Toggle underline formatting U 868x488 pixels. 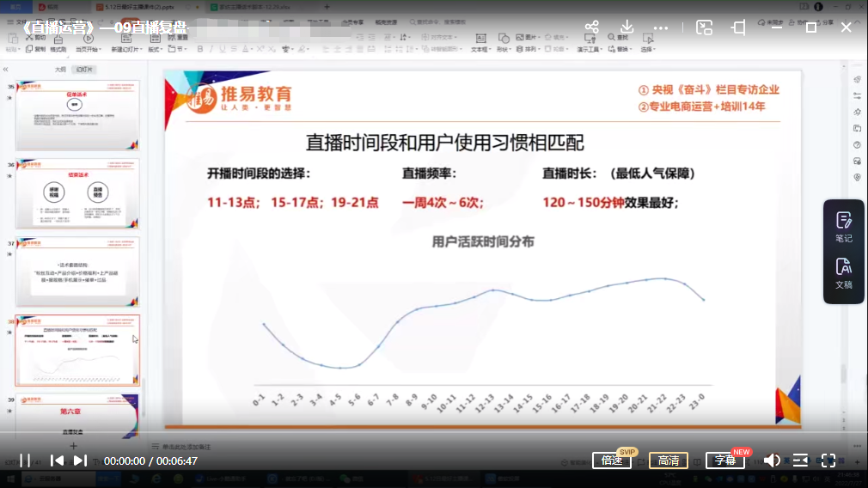click(x=222, y=49)
